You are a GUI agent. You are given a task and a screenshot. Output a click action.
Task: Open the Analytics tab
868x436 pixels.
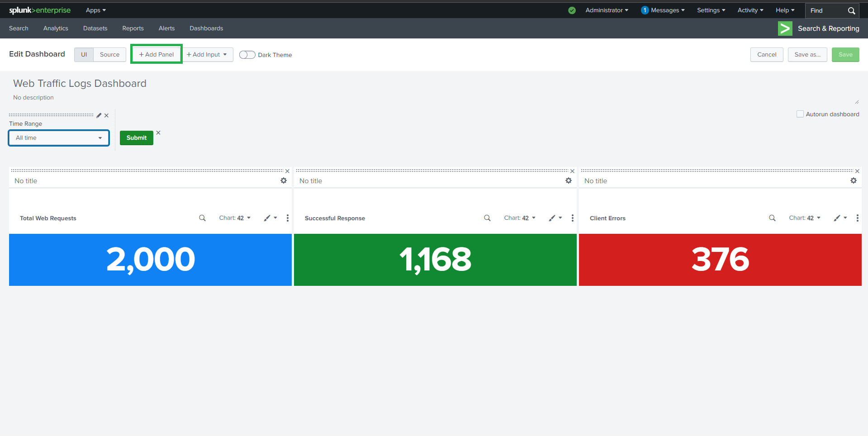tap(56, 28)
